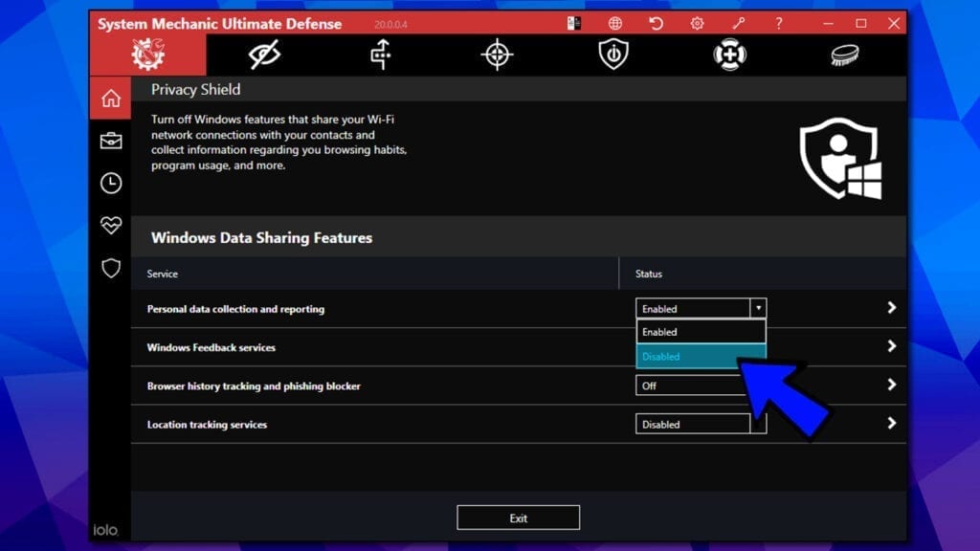Click the globe icon in title bar
The width and height of the screenshot is (980, 551).
tap(615, 24)
